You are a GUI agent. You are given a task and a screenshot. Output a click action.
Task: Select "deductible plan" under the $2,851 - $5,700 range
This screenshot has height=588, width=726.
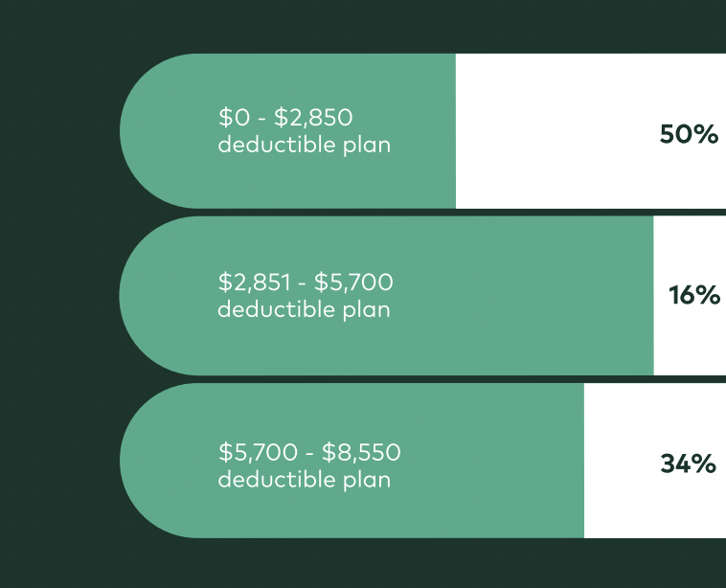coord(304,309)
